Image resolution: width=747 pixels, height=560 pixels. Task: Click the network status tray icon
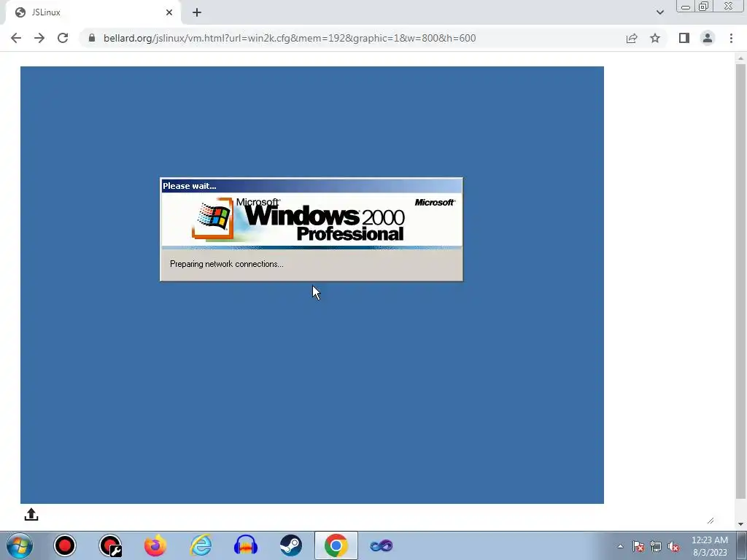656,546
